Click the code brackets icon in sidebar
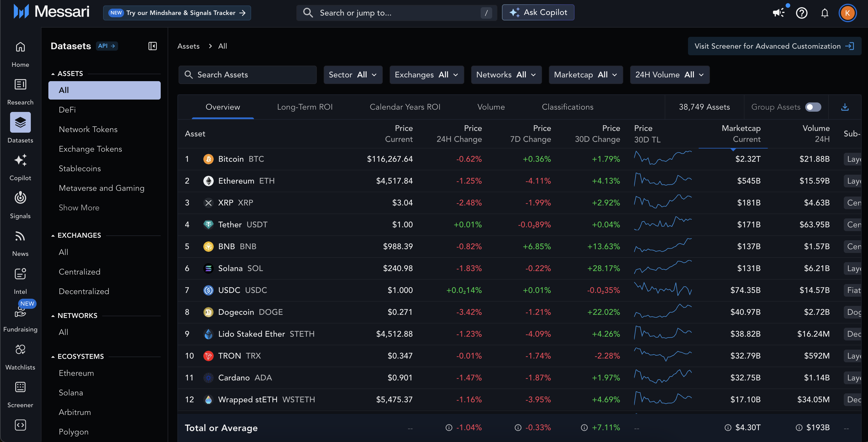This screenshot has width=868, height=442. click(x=20, y=425)
